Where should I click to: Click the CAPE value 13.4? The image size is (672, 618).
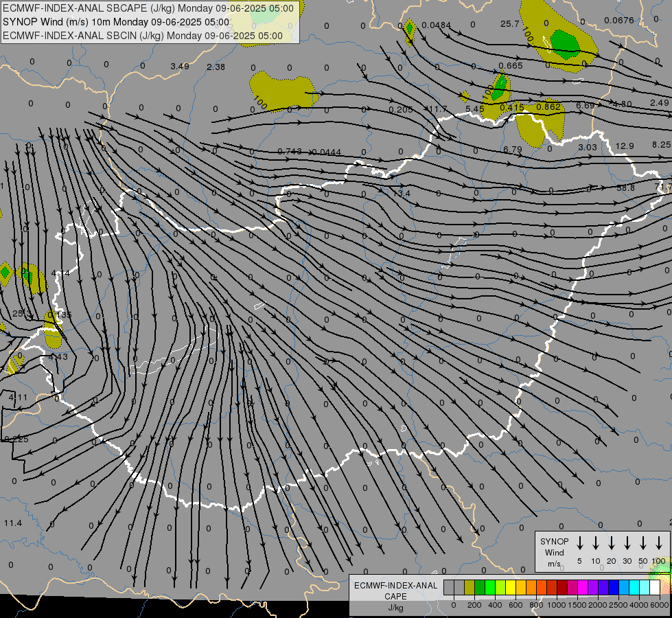click(x=402, y=193)
